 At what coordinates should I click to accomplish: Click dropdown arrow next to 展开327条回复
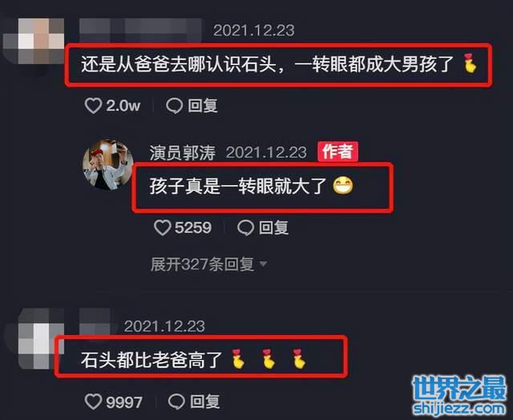pos(263,264)
